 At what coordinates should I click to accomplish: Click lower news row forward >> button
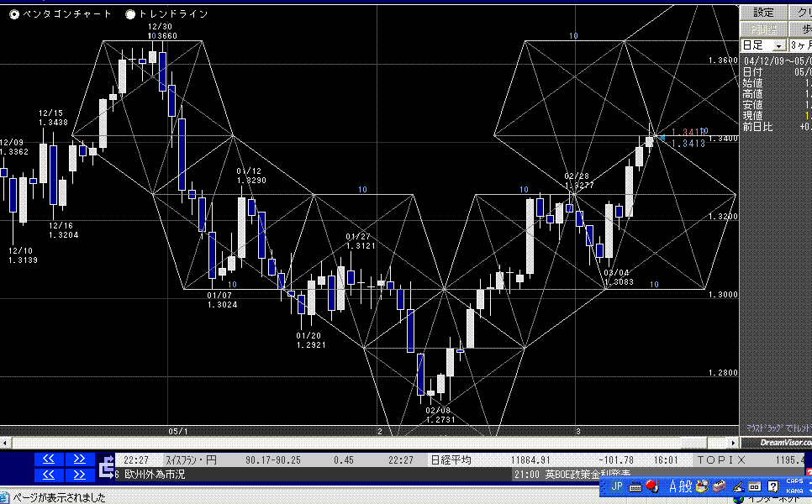point(79,475)
